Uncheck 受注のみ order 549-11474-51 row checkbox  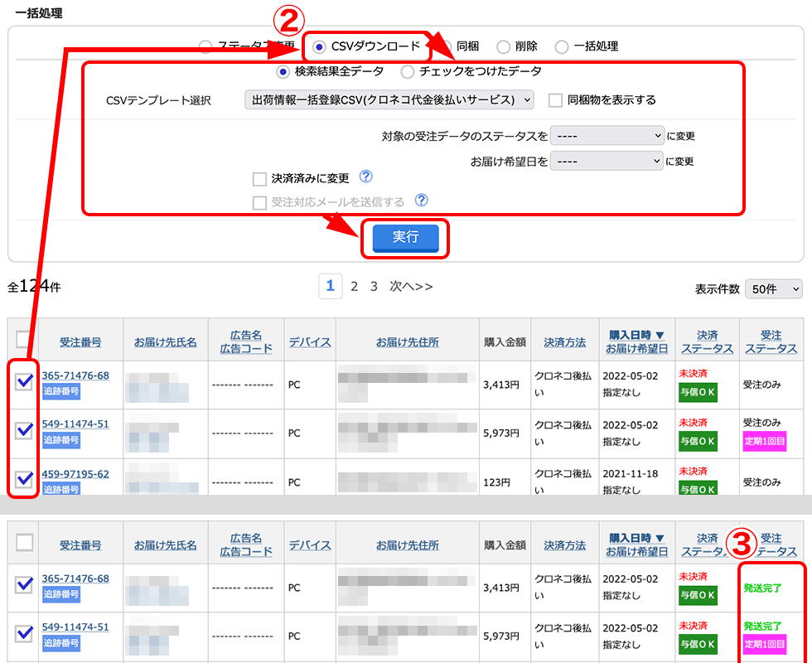tap(24, 430)
